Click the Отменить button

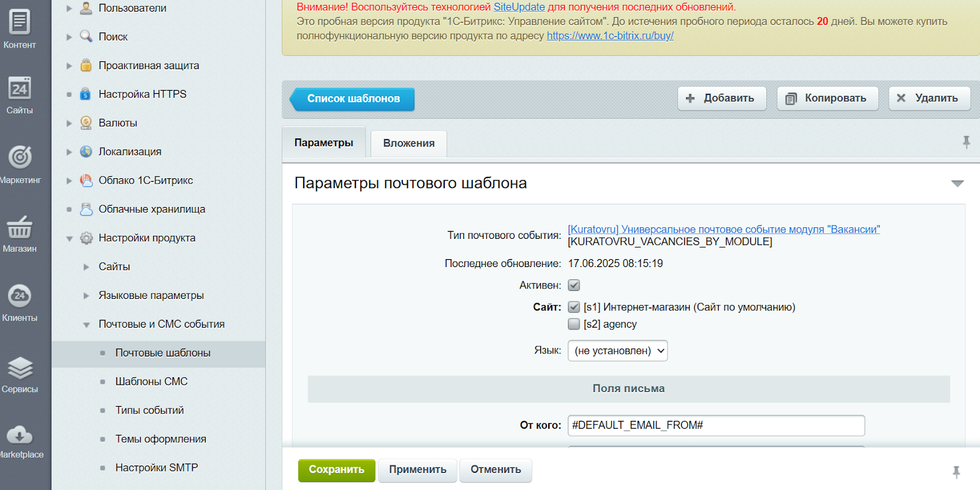click(496, 470)
